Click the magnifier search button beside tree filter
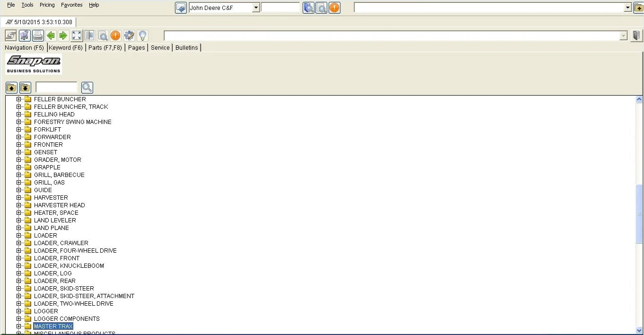644x335 pixels. pos(87,88)
